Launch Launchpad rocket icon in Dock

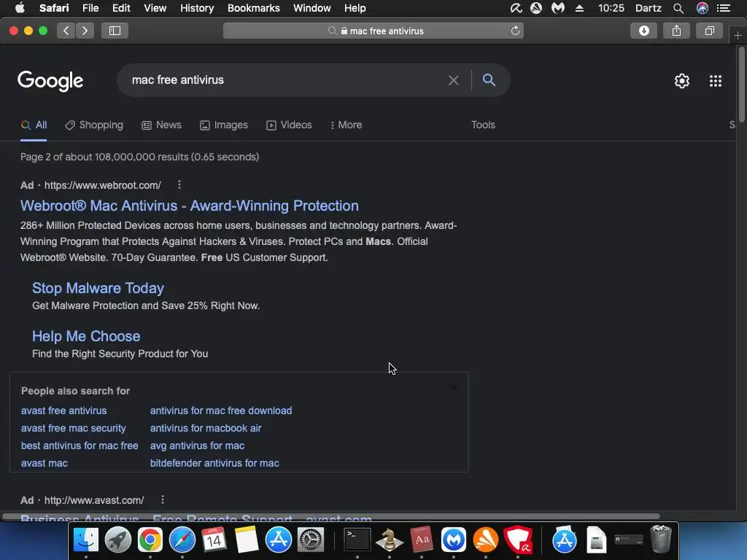tap(117, 540)
